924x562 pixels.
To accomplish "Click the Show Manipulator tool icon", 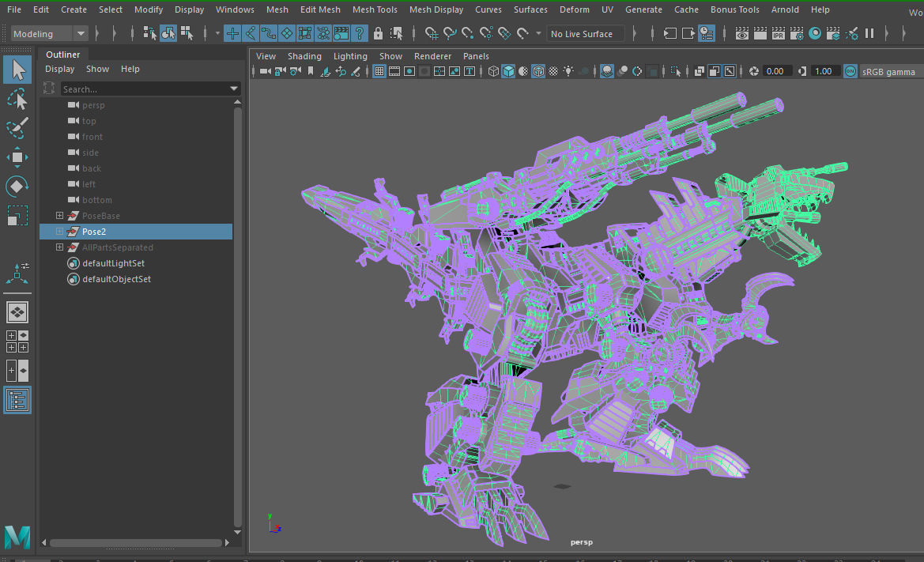I will pos(17,273).
